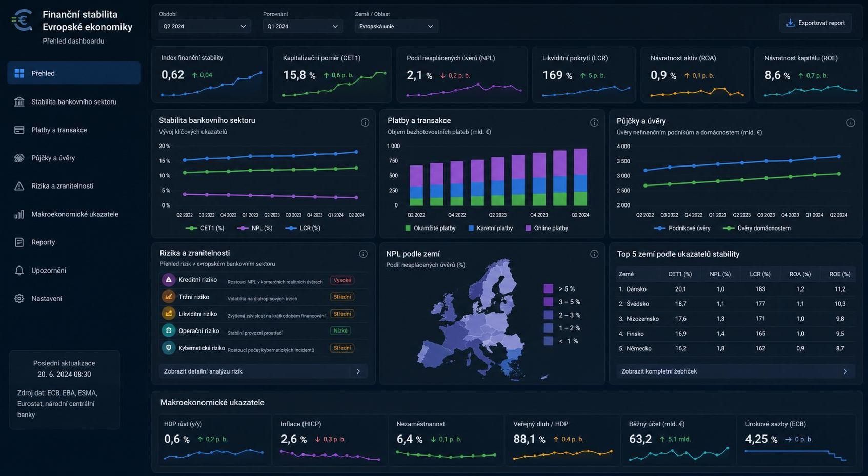Toggle Karetní platby legend entry
Image resolution: width=868 pixels, height=476 pixels.
pyautogui.click(x=490, y=228)
